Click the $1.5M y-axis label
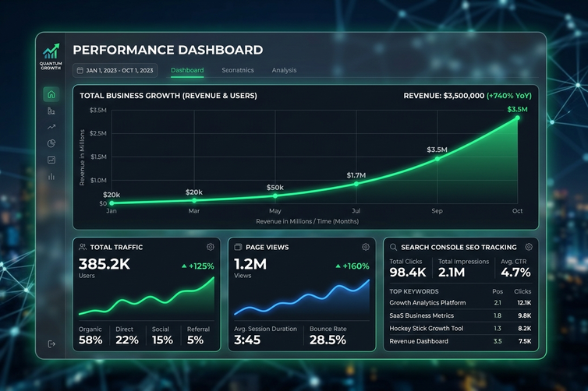Viewport: 588px width, 391px height. [x=98, y=157]
